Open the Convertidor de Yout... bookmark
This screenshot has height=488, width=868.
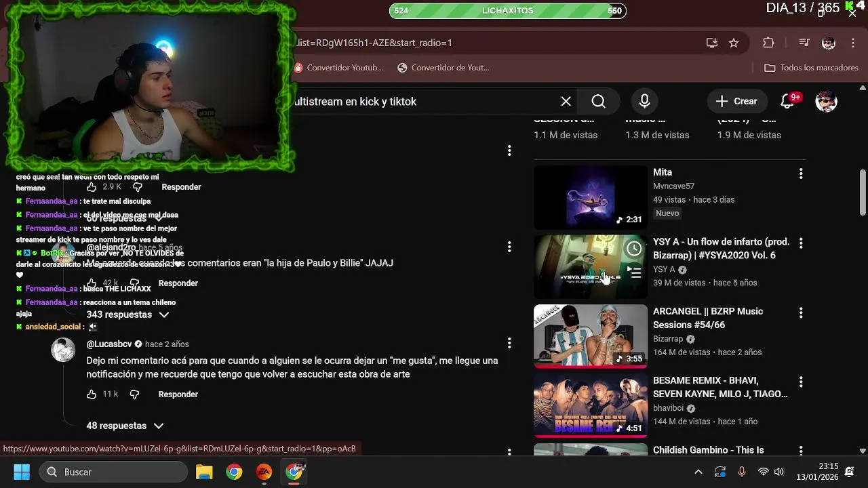click(x=443, y=68)
